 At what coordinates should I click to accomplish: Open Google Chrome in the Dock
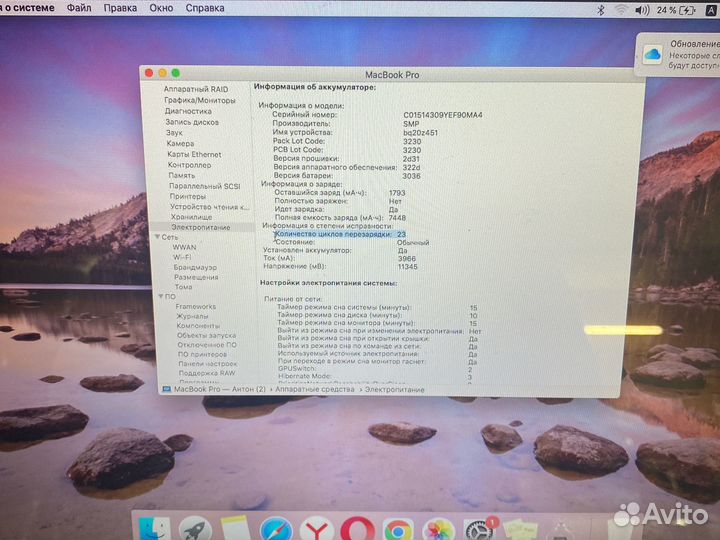[x=398, y=530]
